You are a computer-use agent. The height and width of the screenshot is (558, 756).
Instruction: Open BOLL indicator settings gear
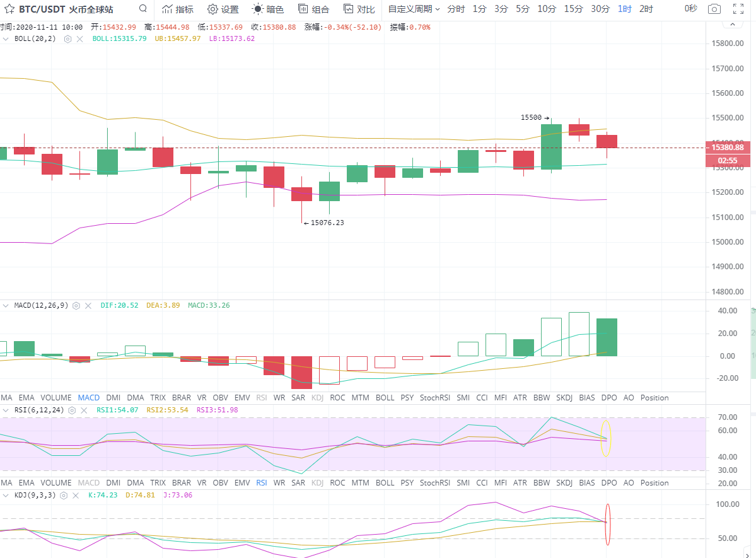68,38
